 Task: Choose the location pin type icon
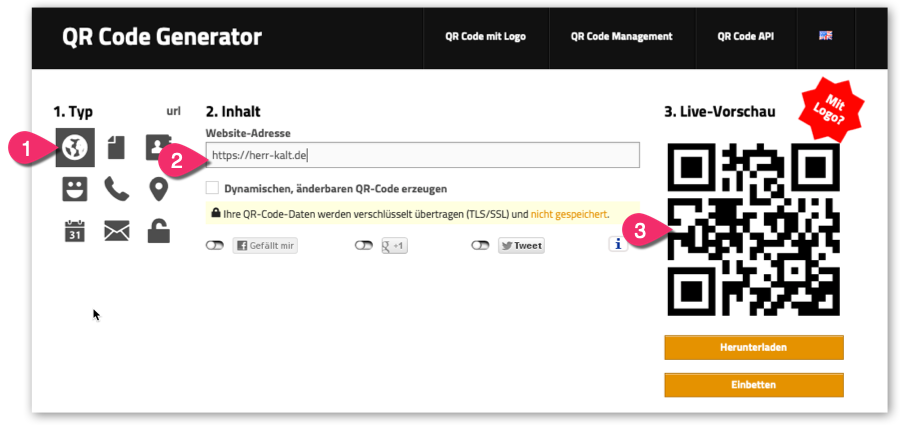[158, 188]
